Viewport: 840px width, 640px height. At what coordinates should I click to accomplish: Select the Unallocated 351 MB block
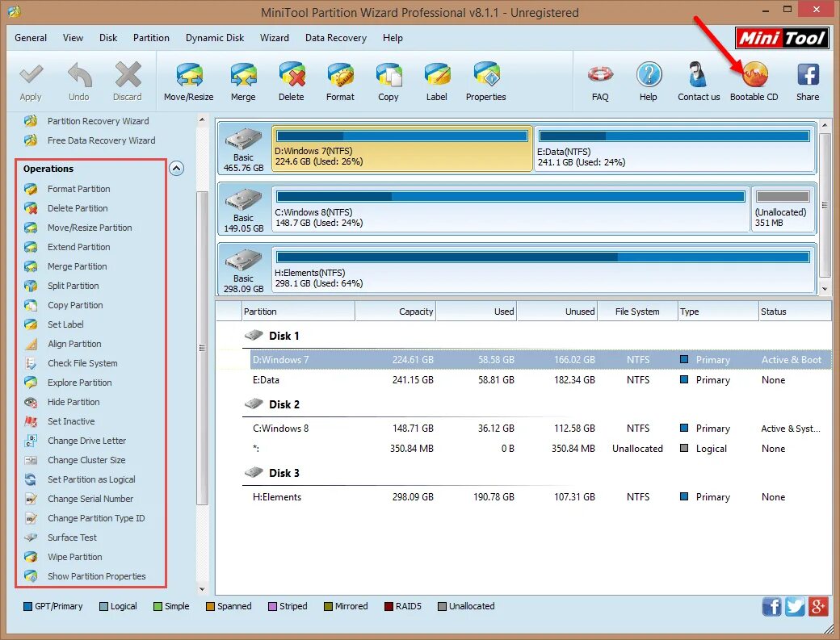click(783, 209)
